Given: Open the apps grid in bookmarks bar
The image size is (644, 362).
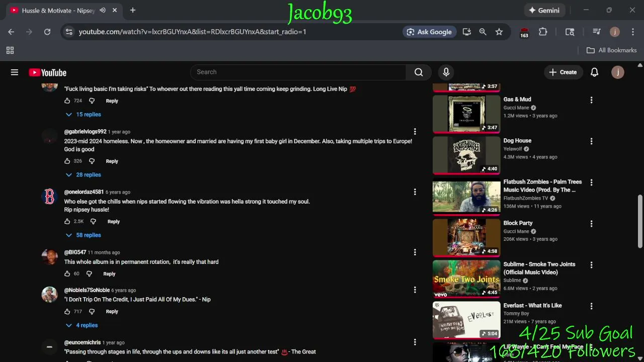Looking at the screenshot, I should pyautogui.click(x=10, y=50).
